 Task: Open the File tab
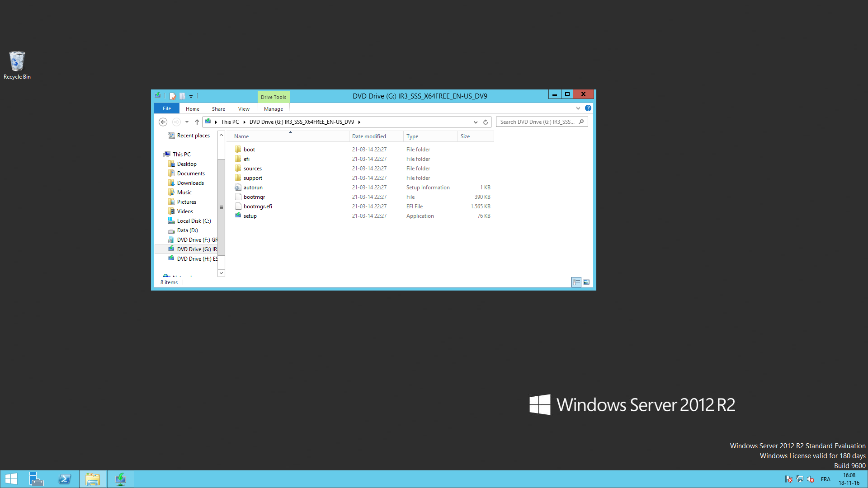pos(167,108)
